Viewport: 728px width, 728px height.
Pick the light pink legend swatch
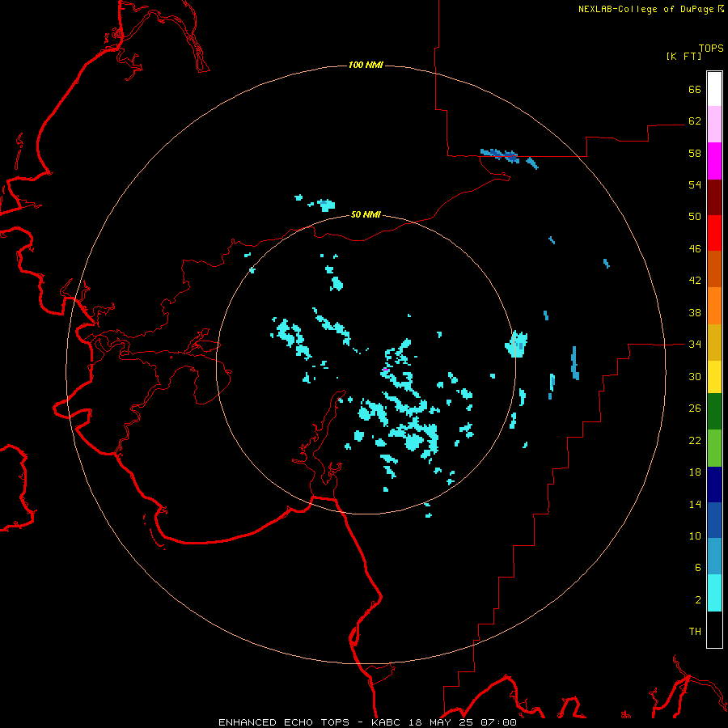click(x=714, y=125)
